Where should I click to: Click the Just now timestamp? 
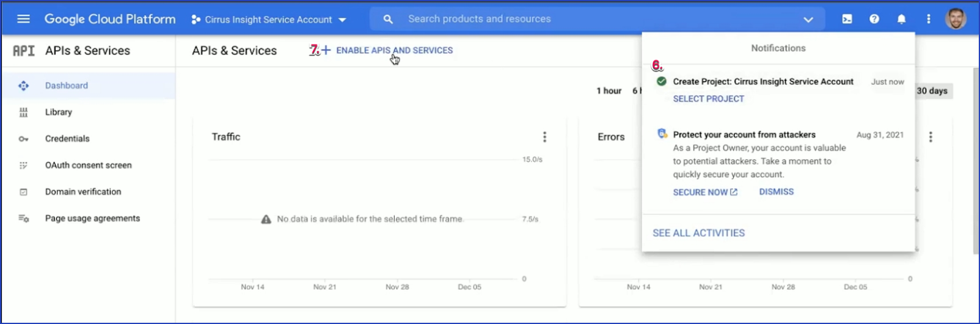[x=887, y=81]
